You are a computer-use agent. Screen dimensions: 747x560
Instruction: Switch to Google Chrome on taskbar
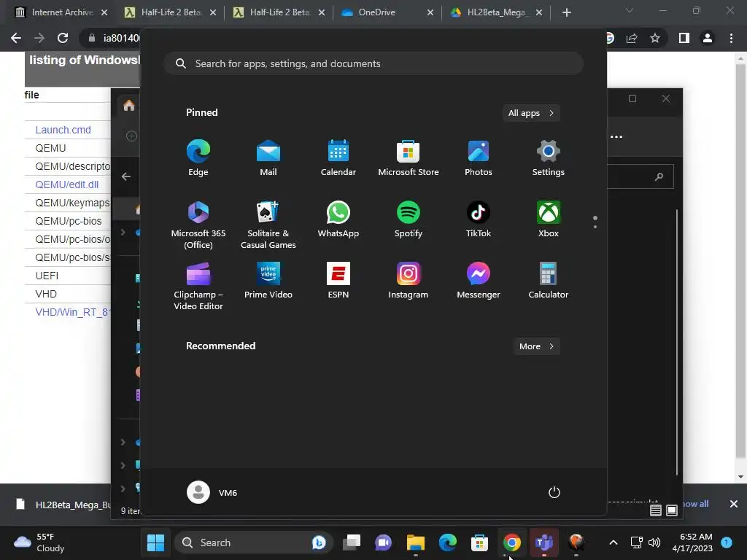click(x=511, y=542)
